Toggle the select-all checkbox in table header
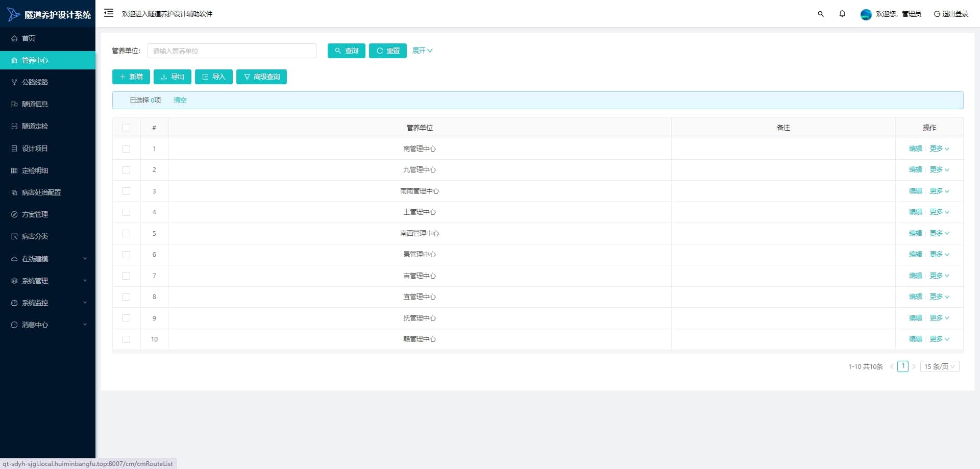980x469 pixels. pyautogui.click(x=127, y=128)
